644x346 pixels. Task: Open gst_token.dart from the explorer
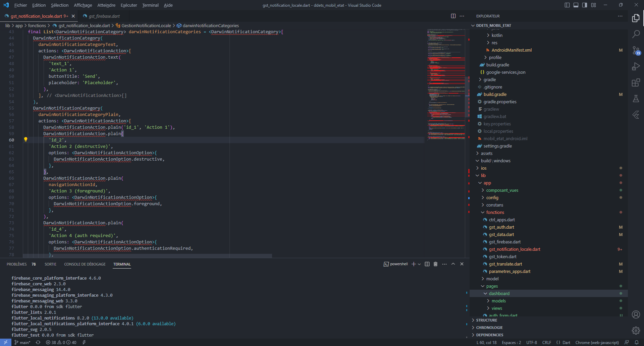502,256
